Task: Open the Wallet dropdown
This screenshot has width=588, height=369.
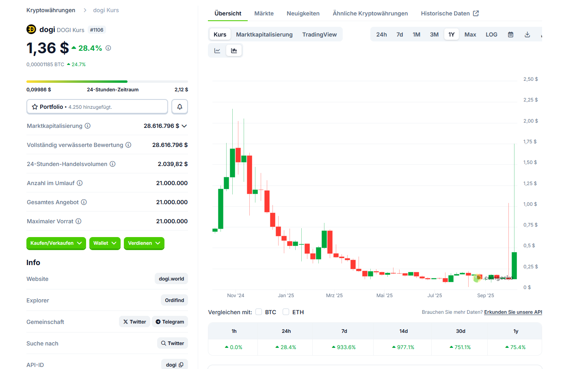Action: pyautogui.click(x=105, y=243)
